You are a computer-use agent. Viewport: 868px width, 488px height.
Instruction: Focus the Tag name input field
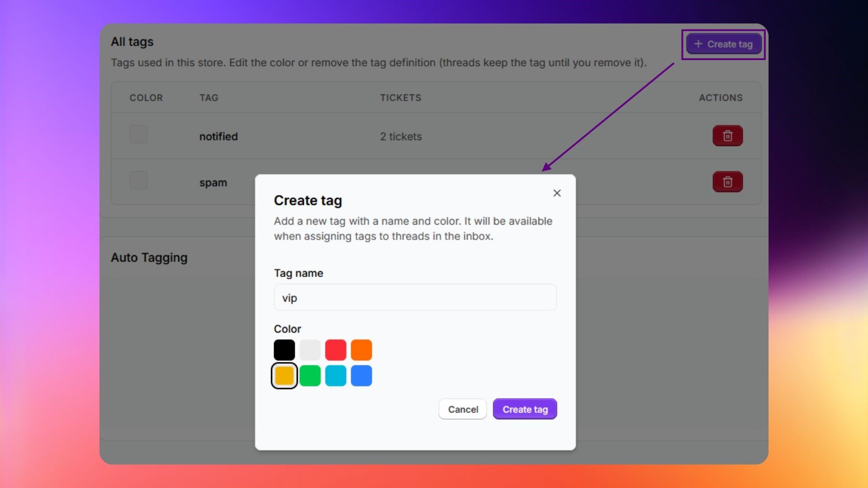[x=415, y=297]
